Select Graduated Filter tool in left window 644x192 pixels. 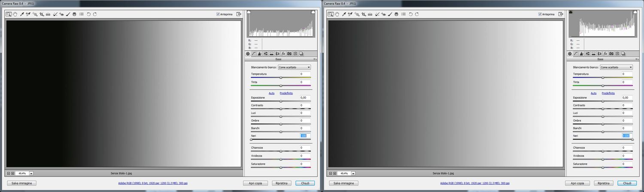click(x=74, y=14)
